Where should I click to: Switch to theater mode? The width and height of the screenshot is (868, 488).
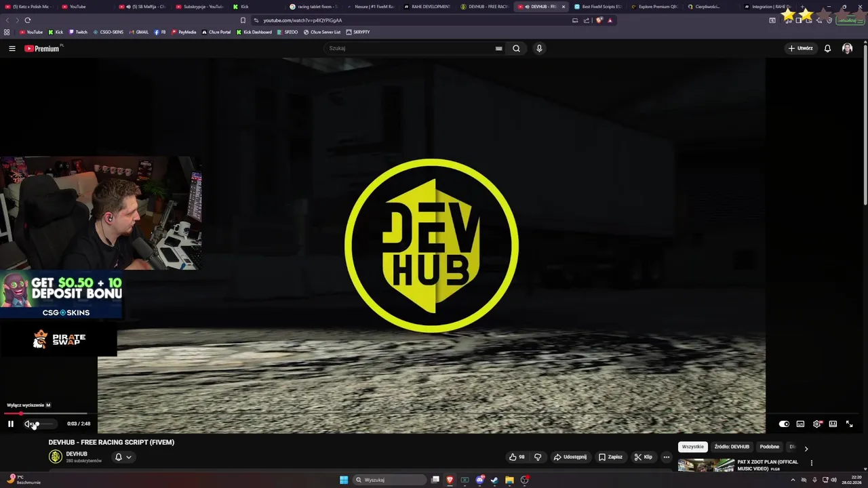(833, 424)
